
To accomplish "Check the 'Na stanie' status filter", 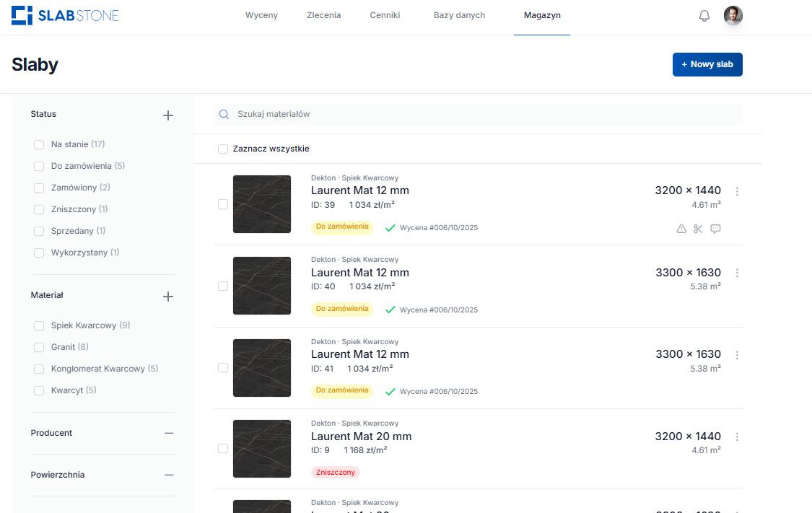I will [39, 144].
